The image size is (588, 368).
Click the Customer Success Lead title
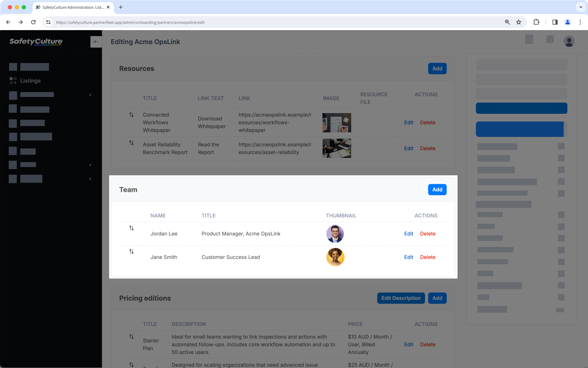(231, 257)
